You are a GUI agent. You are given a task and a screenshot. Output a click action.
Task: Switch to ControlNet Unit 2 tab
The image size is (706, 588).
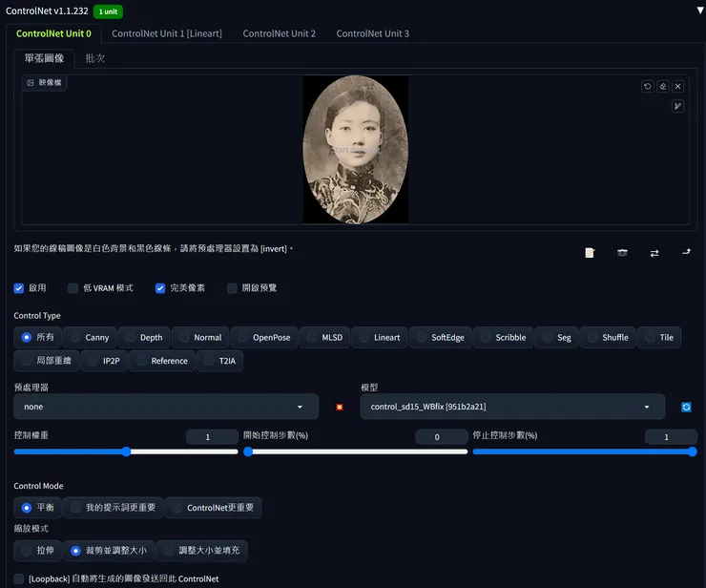click(x=280, y=33)
